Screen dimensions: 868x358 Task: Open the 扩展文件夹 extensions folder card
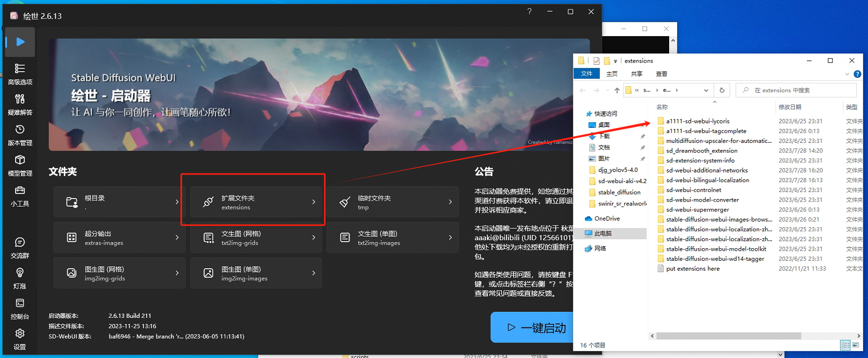[256, 202]
